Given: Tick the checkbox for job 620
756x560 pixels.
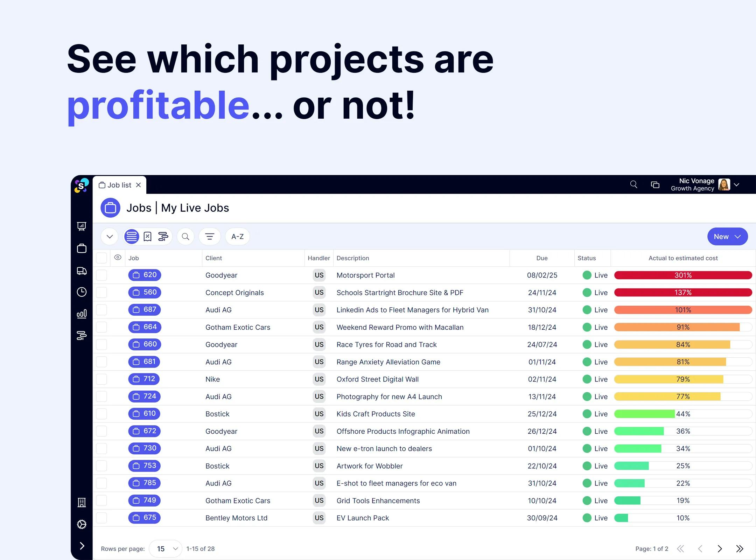Looking at the screenshot, I should 101,275.
